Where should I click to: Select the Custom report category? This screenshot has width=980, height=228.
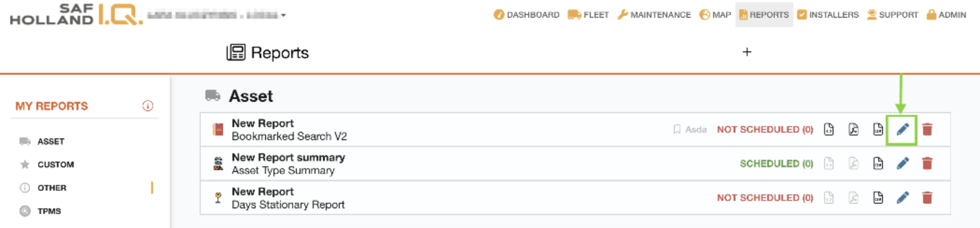click(56, 164)
